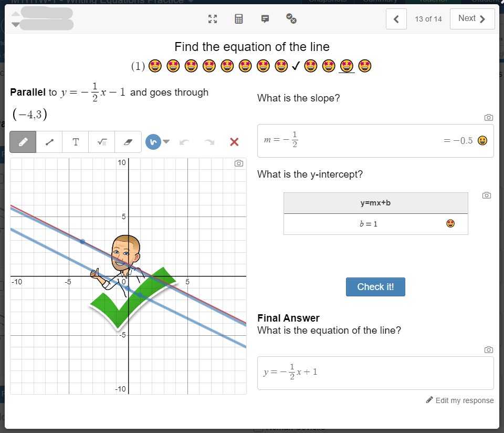Select the text tool

76,142
